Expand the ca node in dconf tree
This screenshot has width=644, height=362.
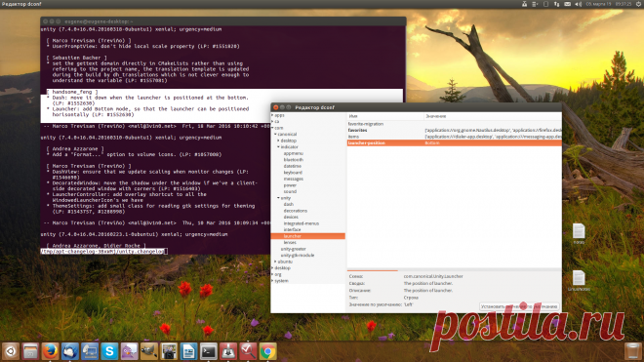272,122
